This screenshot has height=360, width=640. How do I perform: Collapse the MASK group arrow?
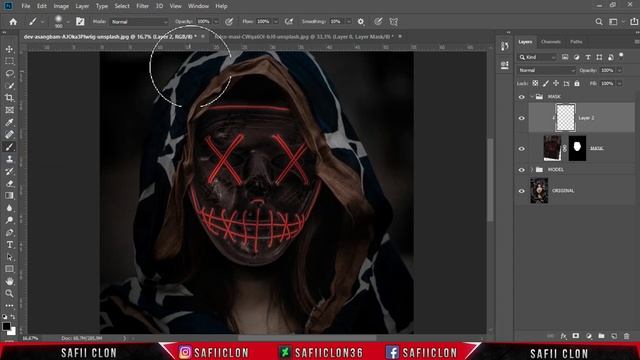[532, 97]
